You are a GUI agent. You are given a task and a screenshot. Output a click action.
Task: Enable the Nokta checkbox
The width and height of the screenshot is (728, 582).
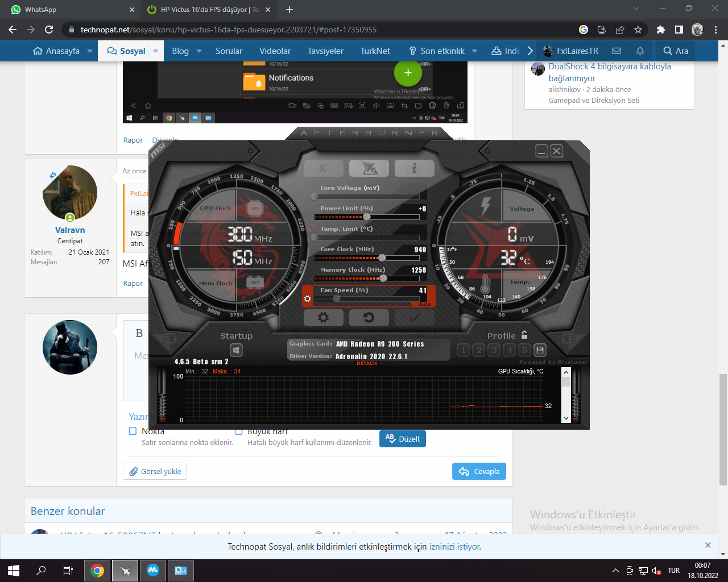click(133, 431)
